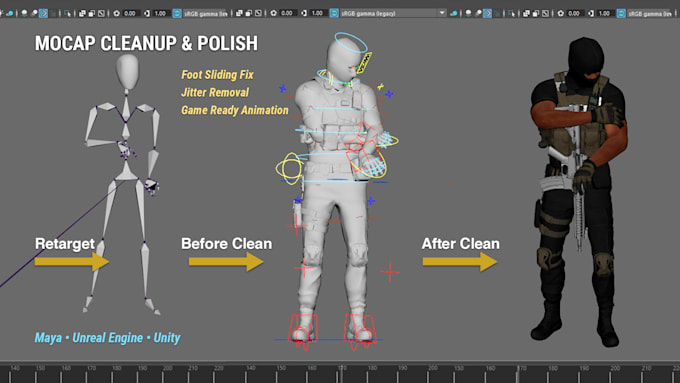Toggle view transform button above skeleton viewport
The height and width of the screenshot is (383, 680).
(177, 13)
